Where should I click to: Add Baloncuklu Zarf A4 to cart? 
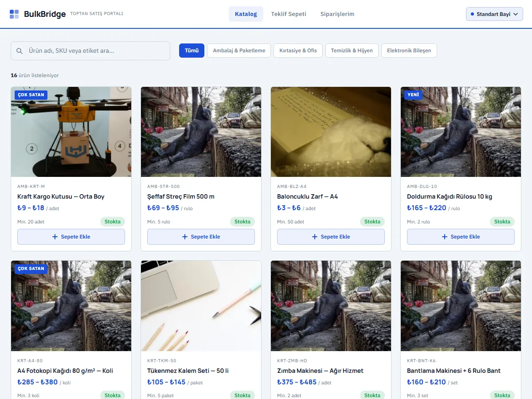click(331, 237)
